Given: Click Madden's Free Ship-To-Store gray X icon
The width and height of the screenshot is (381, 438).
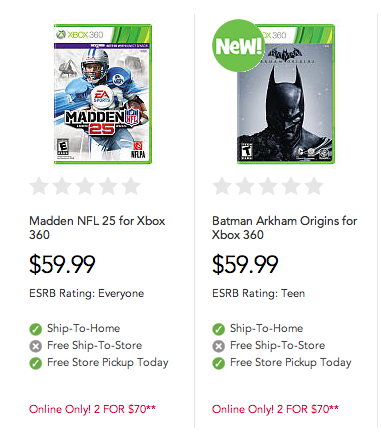Looking at the screenshot, I should 36,346.
